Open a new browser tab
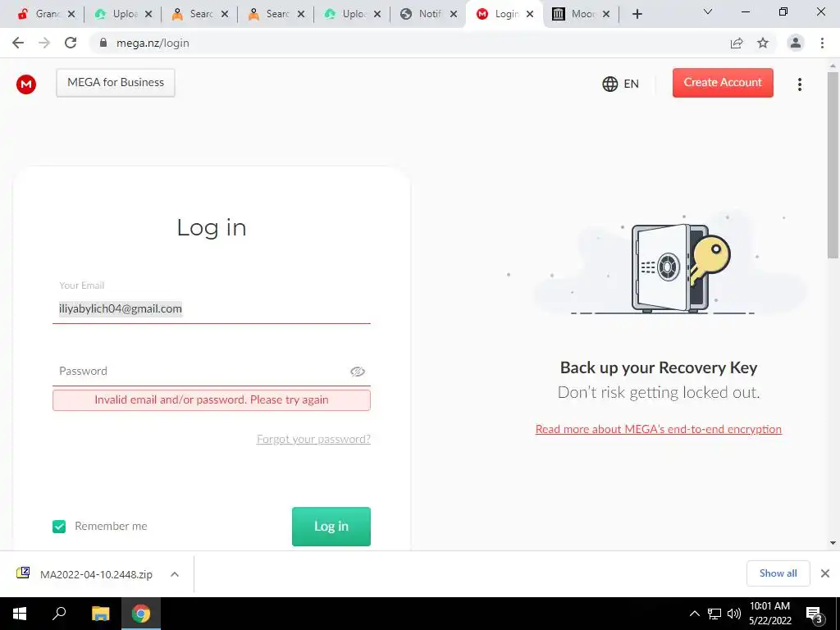The width and height of the screenshot is (840, 630). [637, 14]
